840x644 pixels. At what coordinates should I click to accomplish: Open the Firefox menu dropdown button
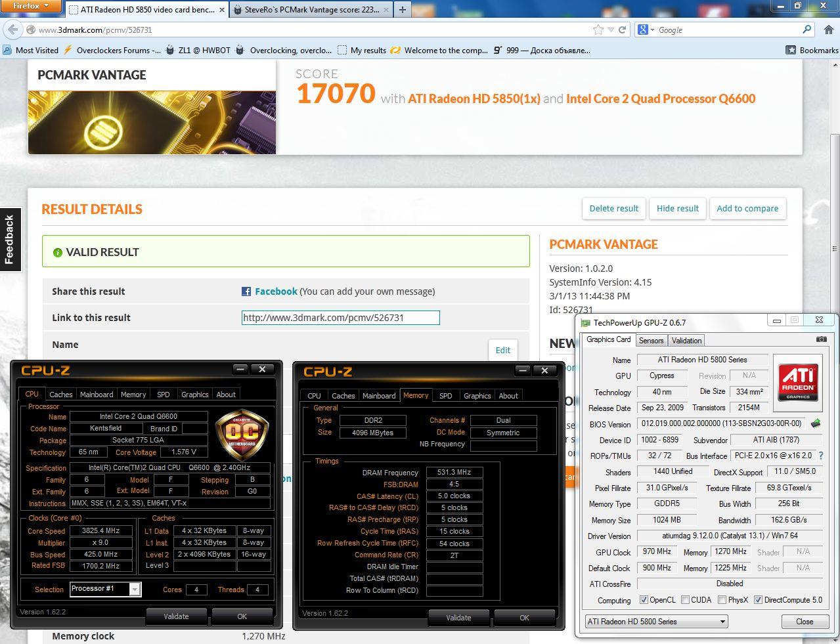pos(31,6)
